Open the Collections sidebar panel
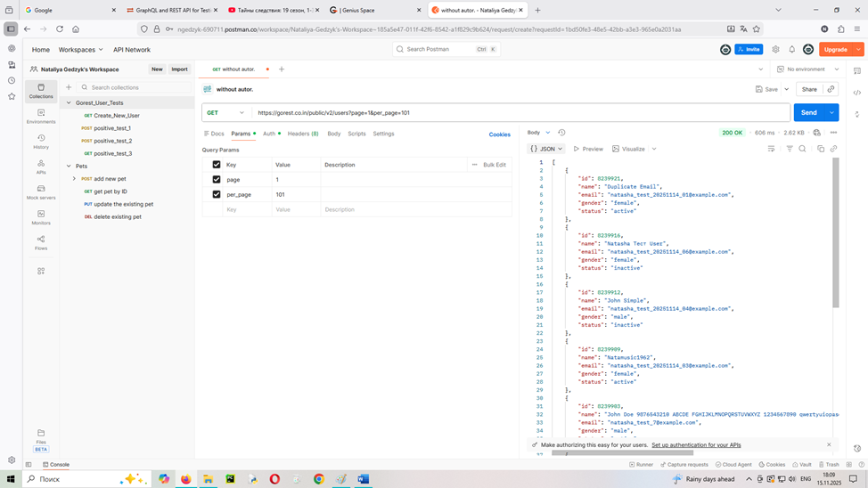Screen dimensions: 868x488 (x=41, y=91)
